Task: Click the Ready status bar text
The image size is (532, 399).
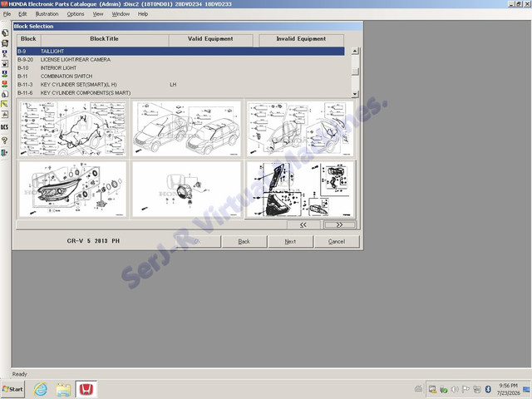Action: point(20,374)
